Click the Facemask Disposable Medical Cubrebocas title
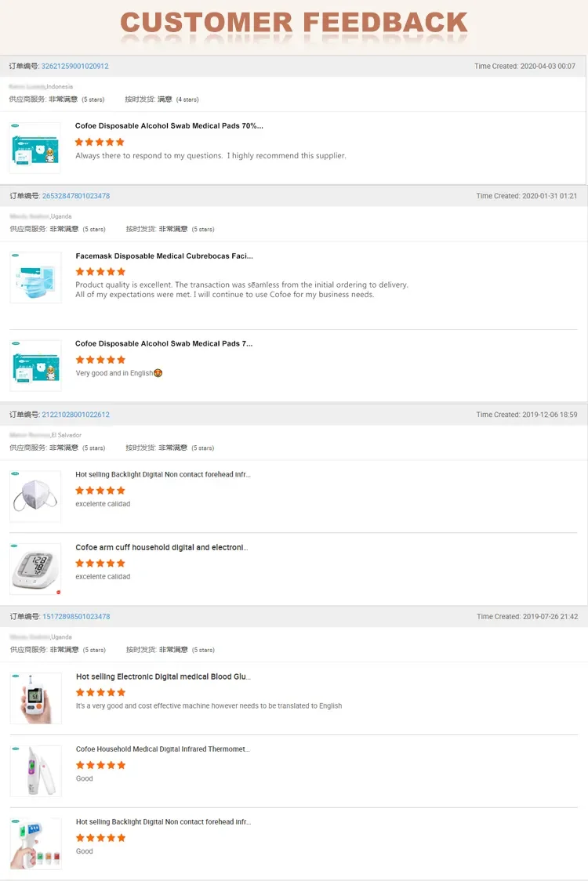Image resolution: width=588 pixels, height=881 pixels. (164, 256)
